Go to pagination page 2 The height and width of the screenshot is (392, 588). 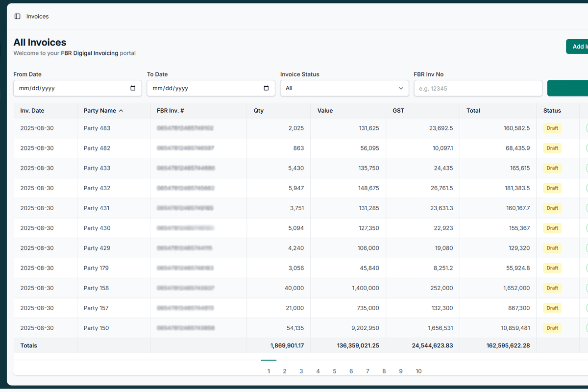pyautogui.click(x=285, y=371)
